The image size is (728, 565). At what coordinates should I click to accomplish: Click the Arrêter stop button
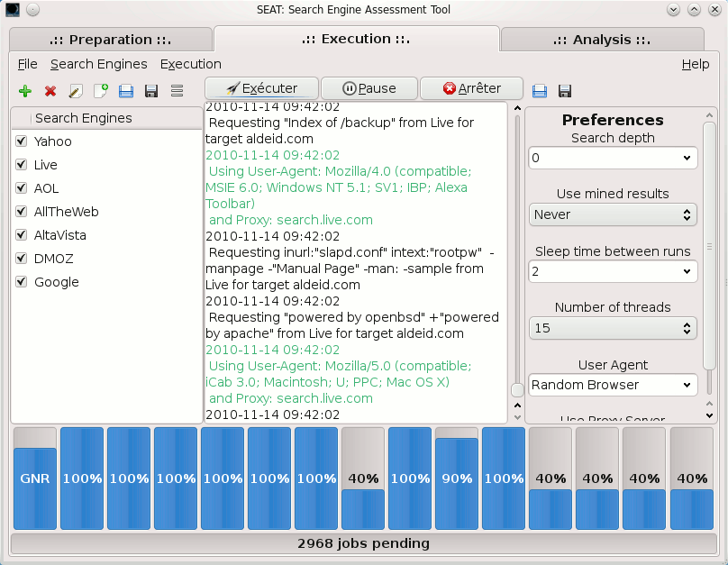click(473, 88)
